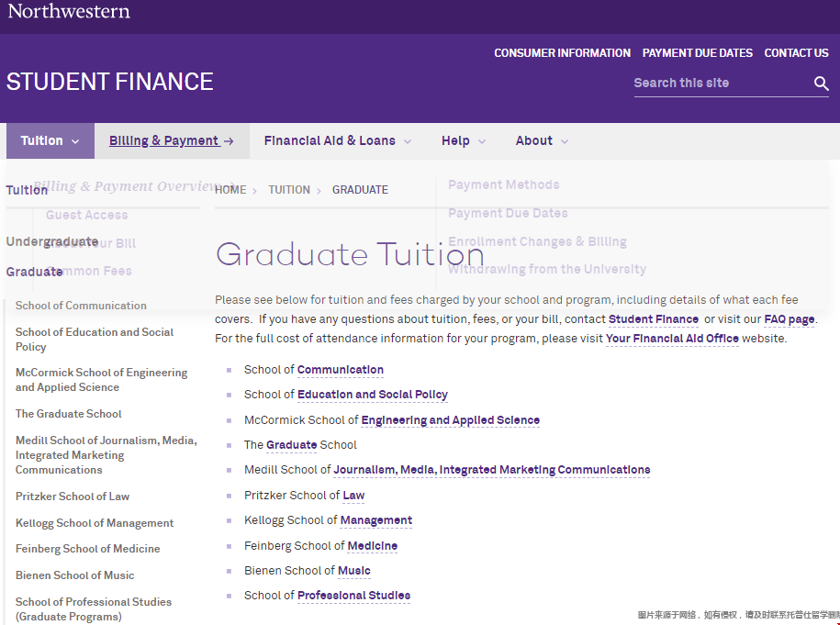Follow the Student Finance contact link
Viewport: 840px width, 625px height.
click(x=654, y=319)
